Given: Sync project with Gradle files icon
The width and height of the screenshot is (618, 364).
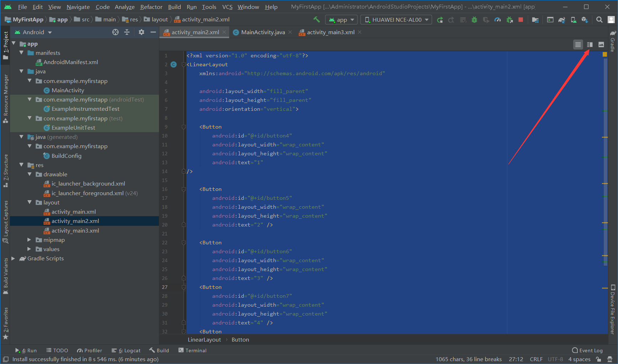Looking at the screenshot, I should pos(562,20).
